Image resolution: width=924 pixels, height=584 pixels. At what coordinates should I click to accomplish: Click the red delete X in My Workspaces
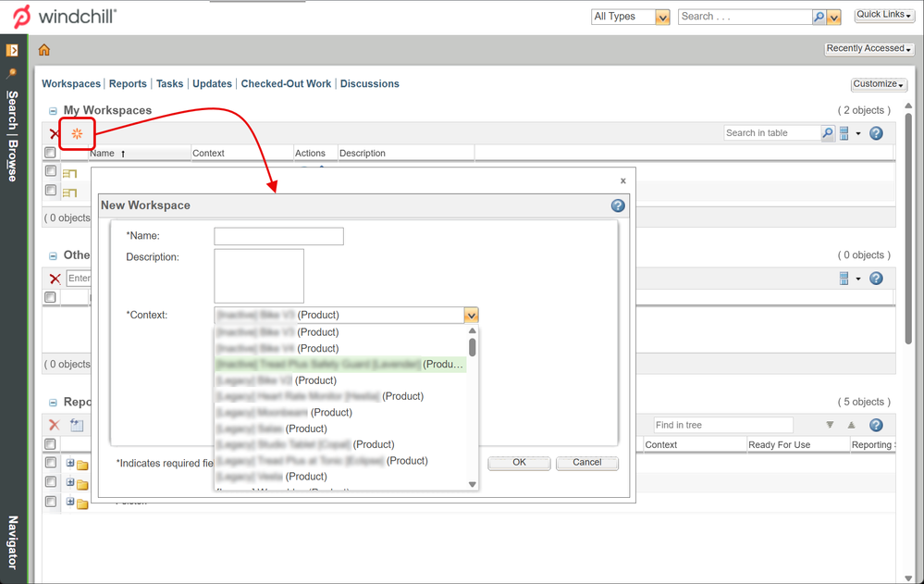click(55, 134)
